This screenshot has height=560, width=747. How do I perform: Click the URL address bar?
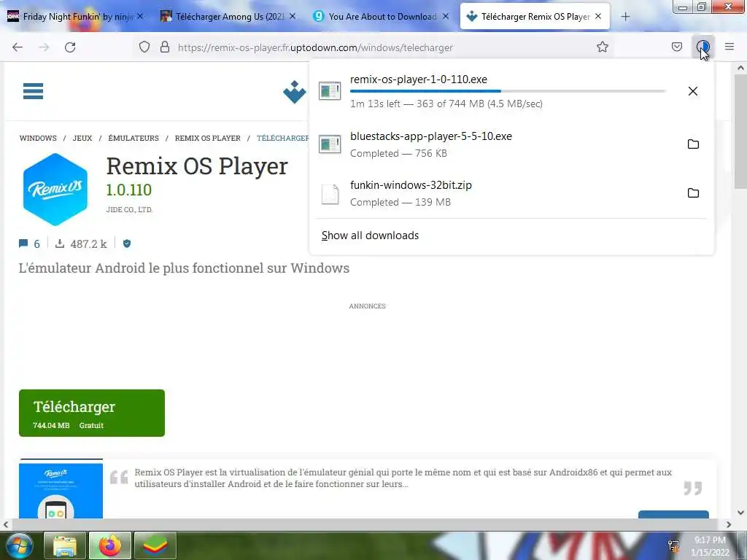tap(371, 47)
